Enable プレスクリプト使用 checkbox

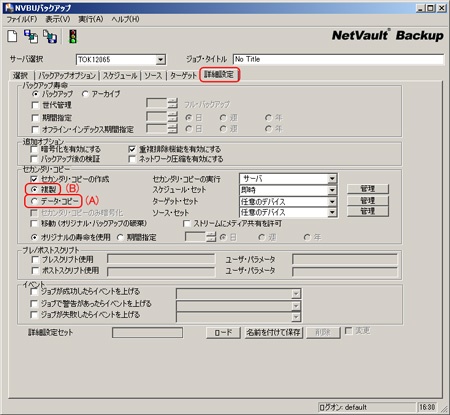coord(35,259)
